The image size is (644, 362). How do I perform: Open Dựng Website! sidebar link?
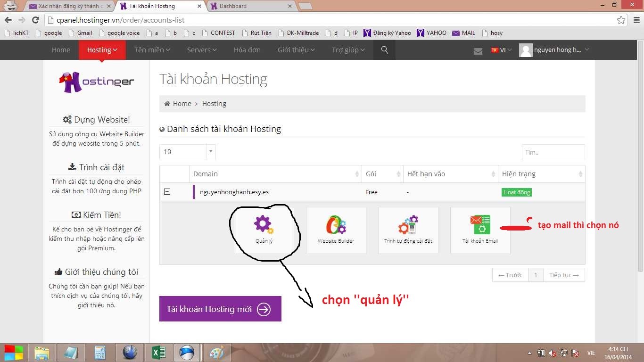[x=96, y=120]
